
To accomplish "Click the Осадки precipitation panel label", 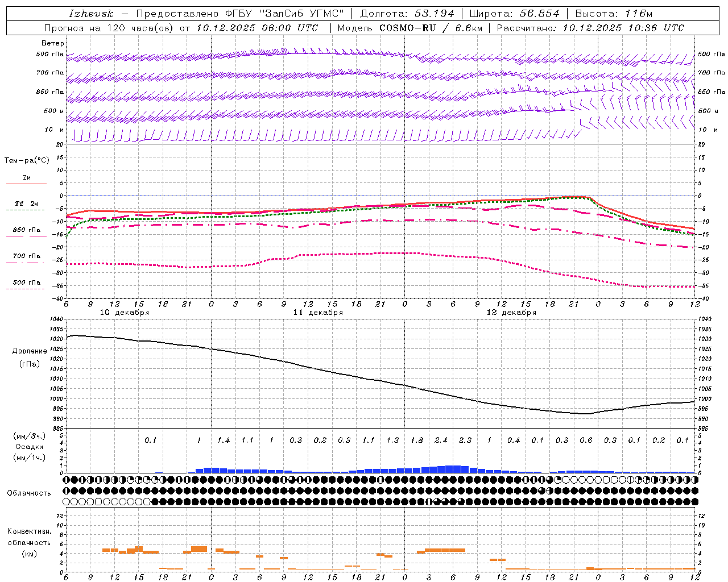I will coord(30,447).
